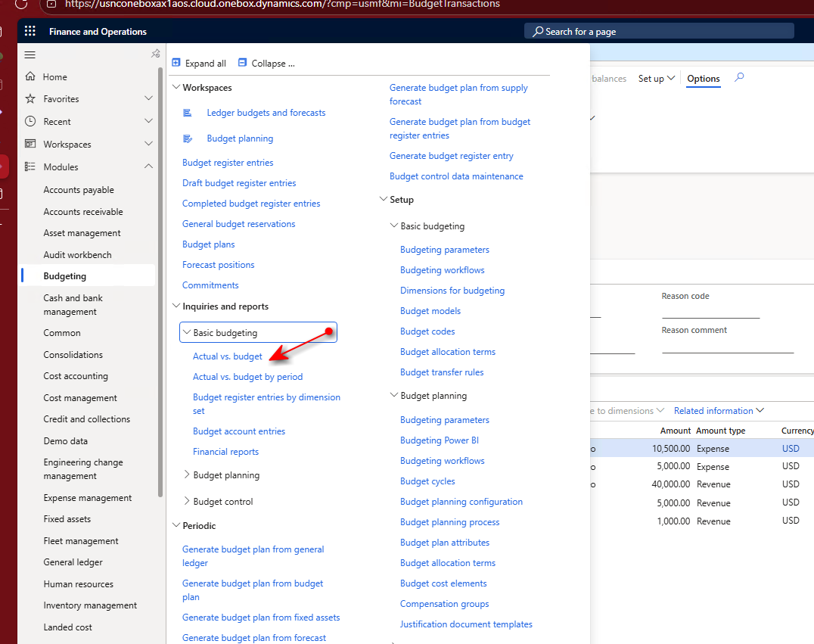
Task: Click inside the Search for a page field
Action: pos(658,30)
